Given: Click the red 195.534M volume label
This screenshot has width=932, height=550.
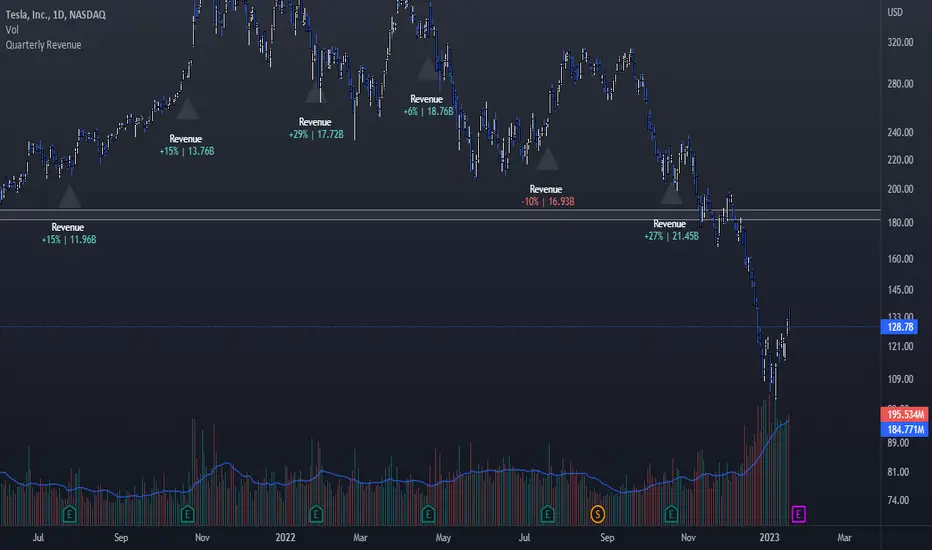Looking at the screenshot, I should click(x=905, y=414).
